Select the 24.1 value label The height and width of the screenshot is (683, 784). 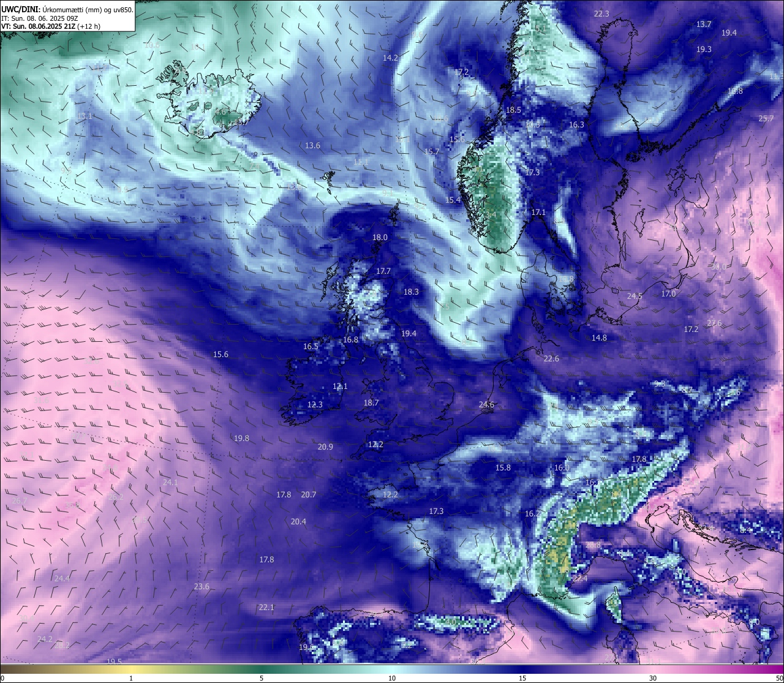(x=170, y=483)
